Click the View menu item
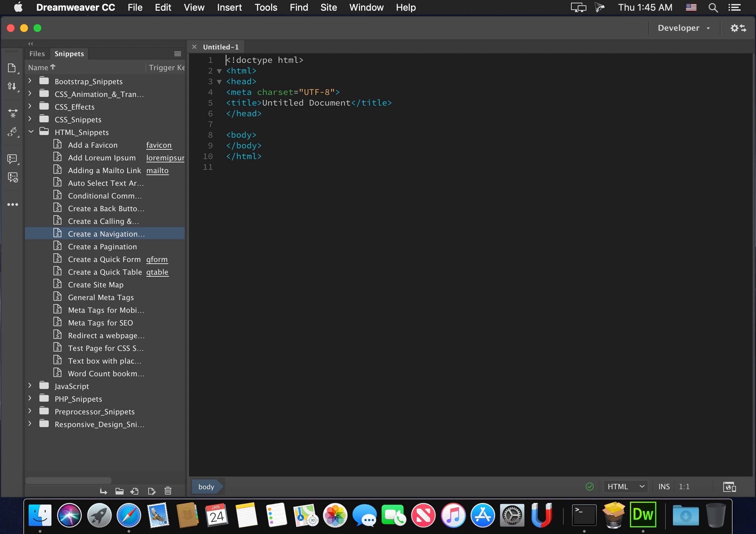The image size is (756, 534). [x=194, y=7]
